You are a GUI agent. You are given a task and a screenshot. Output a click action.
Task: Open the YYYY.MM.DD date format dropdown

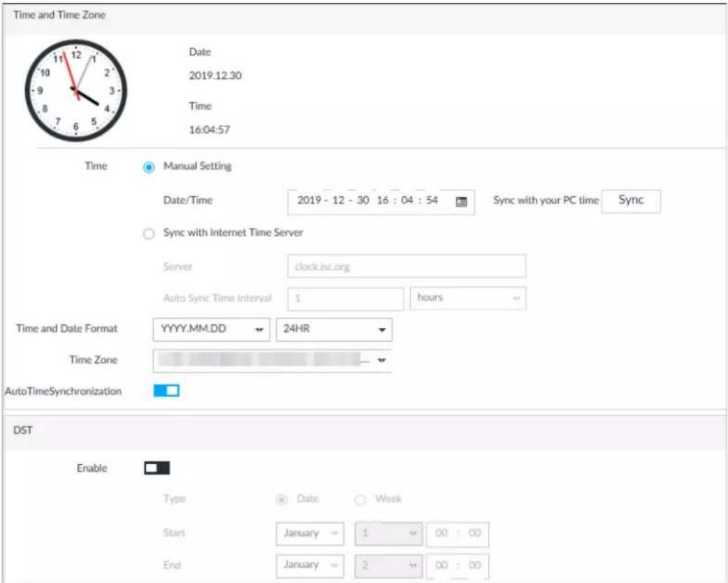tap(211, 329)
